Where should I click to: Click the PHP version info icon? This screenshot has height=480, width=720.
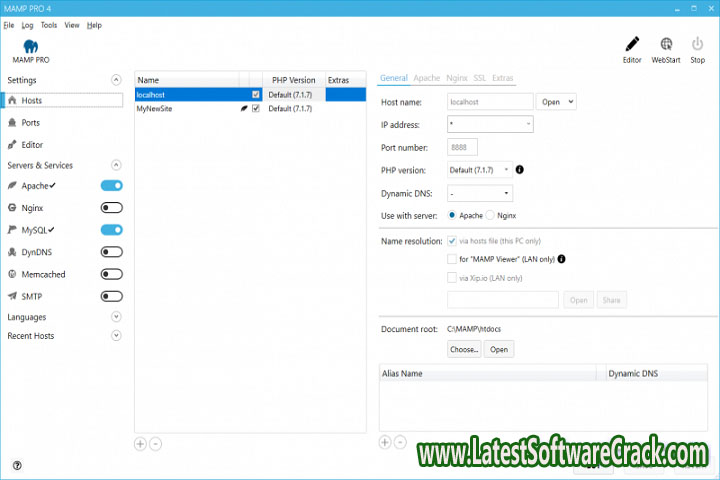519,169
